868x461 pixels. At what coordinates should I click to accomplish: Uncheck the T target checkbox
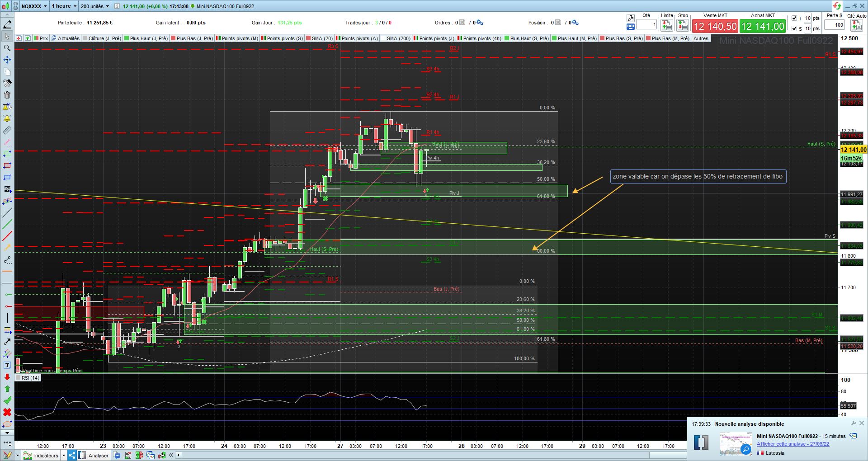point(794,18)
